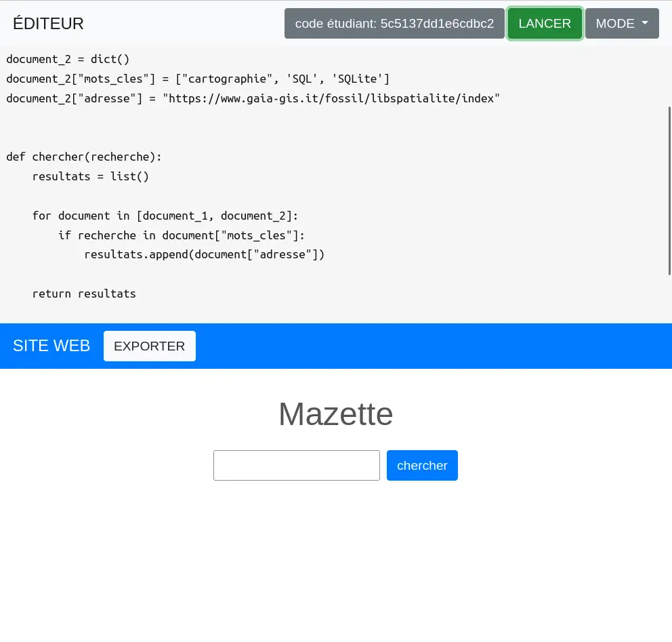Export the website with the EXPORTER button

[149, 346]
